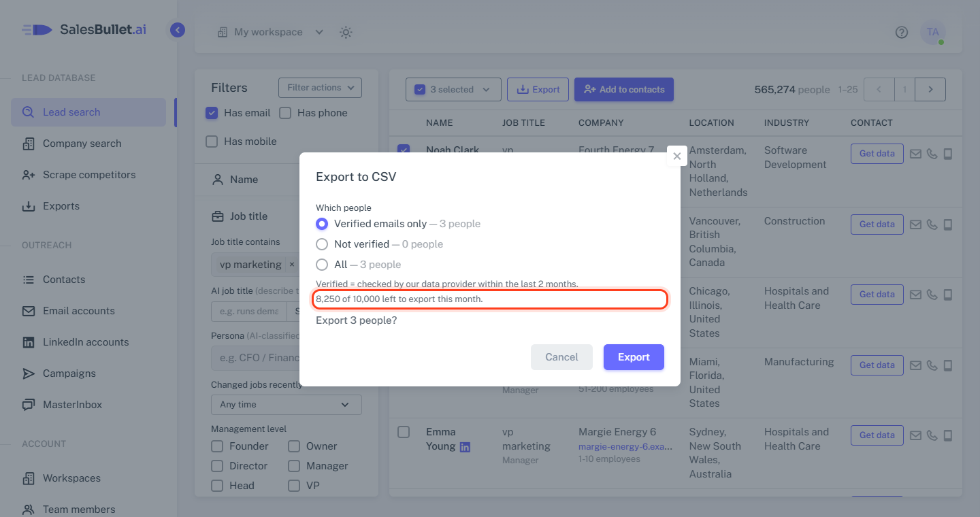Click the phone icon in Noah Clark's row
980x517 pixels.
[x=932, y=154]
